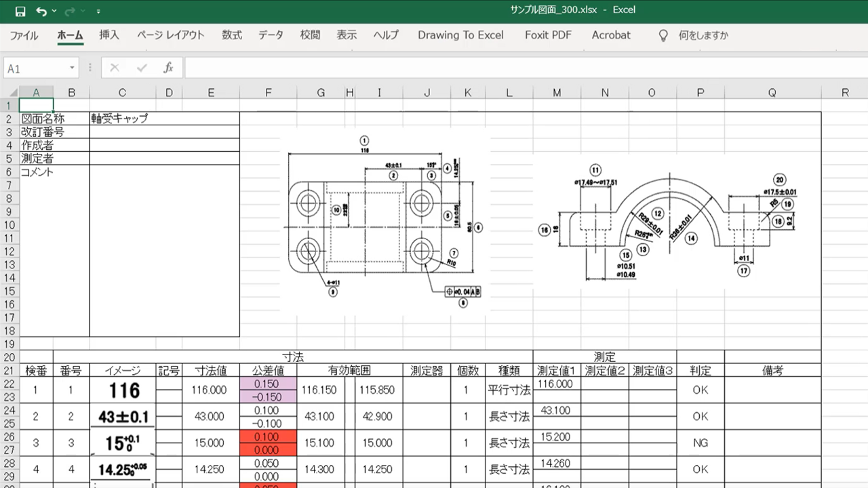Click the 公差値 header cell
This screenshot has height=488, width=868.
pos(269,370)
